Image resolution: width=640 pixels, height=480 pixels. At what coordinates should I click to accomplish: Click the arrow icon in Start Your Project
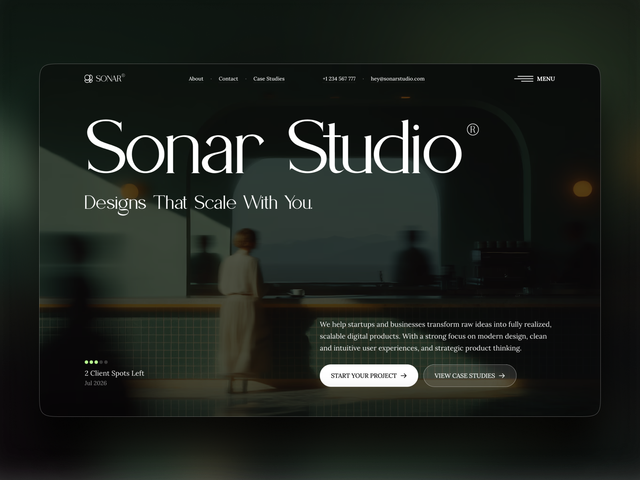pos(404,376)
